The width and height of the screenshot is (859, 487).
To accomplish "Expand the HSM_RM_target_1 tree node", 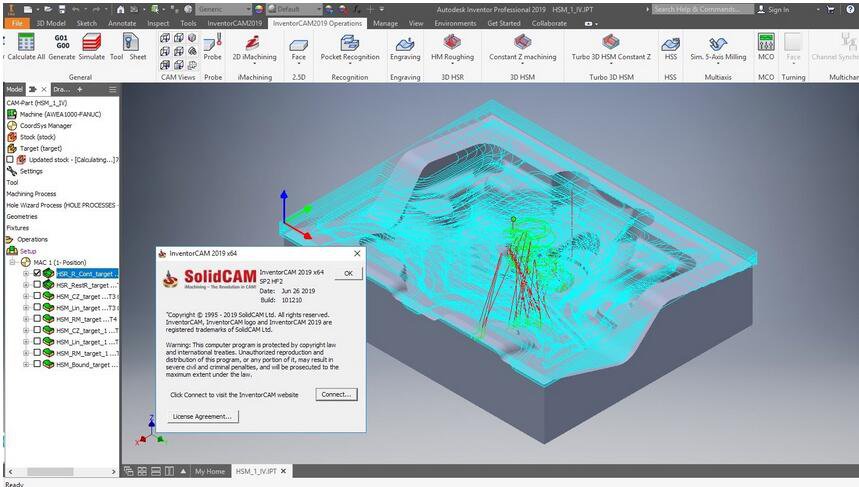I will point(26,353).
